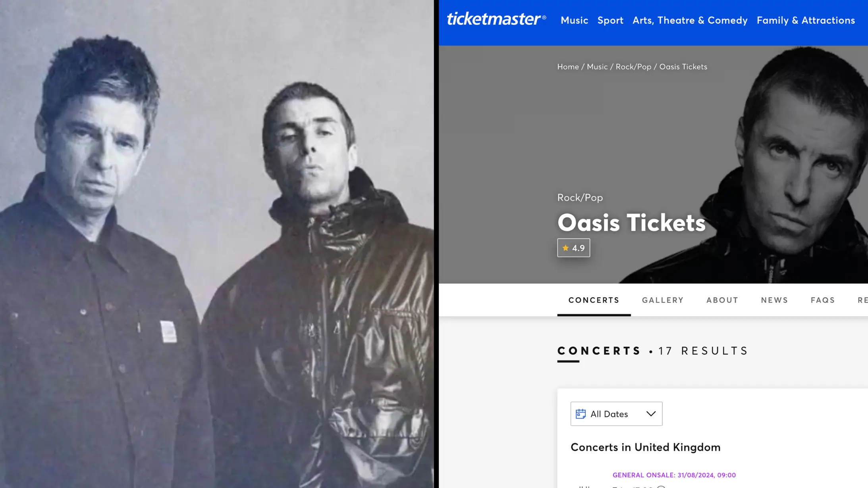
Task: Click the 4.9 rating badge
Action: [574, 248]
